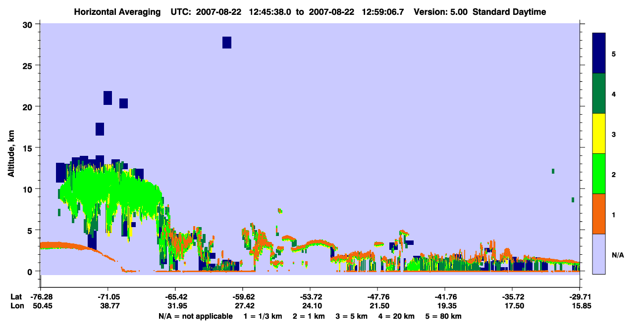Click the 'Lat' row label

click(16, 297)
